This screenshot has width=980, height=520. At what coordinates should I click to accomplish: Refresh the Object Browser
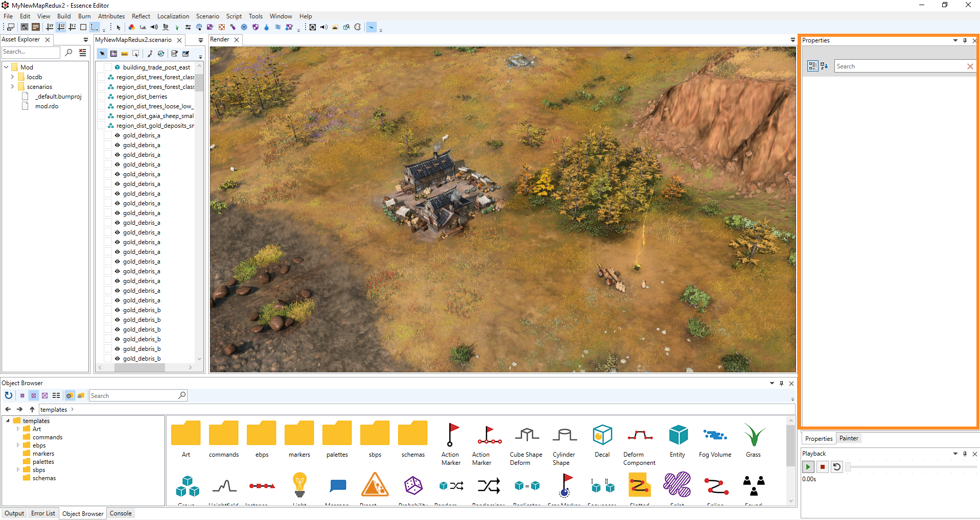[9, 395]
